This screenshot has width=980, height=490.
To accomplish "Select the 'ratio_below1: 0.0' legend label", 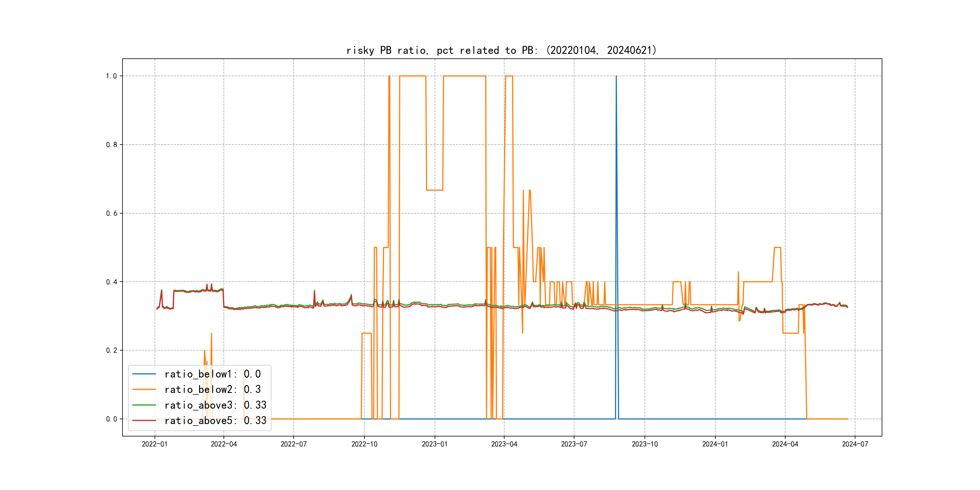I will pyautogui.click(x=212, y=374).
